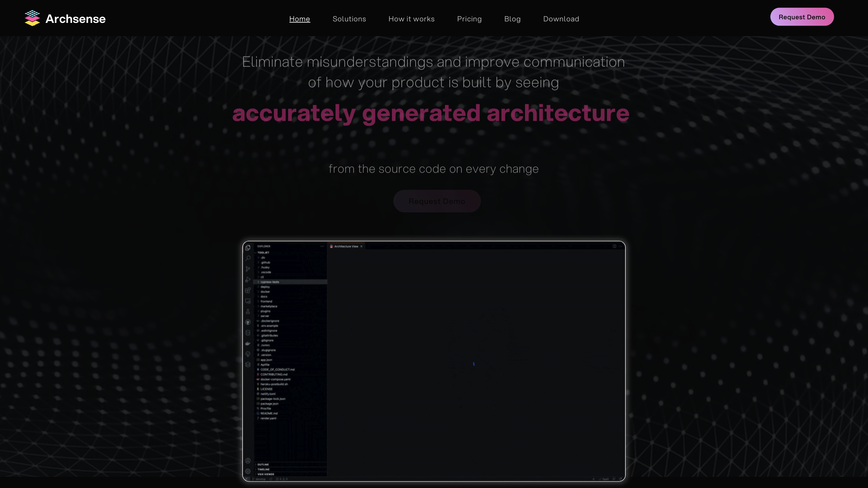The image size is (868, 488).
Task: Select README.md in the file tree
Action: pyautogui.click(x=269, y=413)
